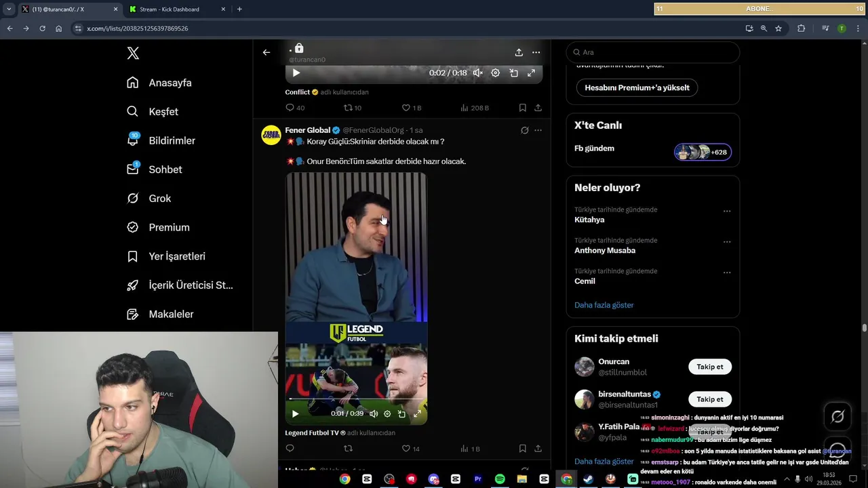Open Steam from the taskbar
Screen dimensions: 868x488
pos(589,479)
